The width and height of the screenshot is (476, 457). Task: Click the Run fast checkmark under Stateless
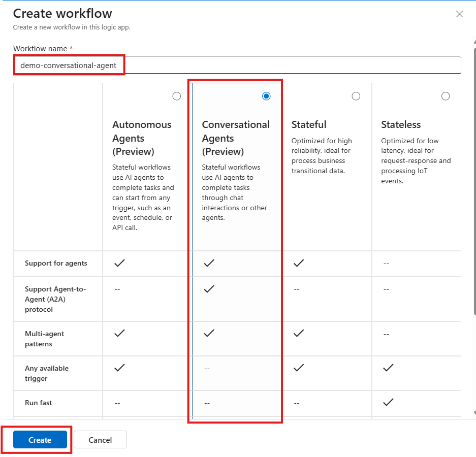(388, 402)
